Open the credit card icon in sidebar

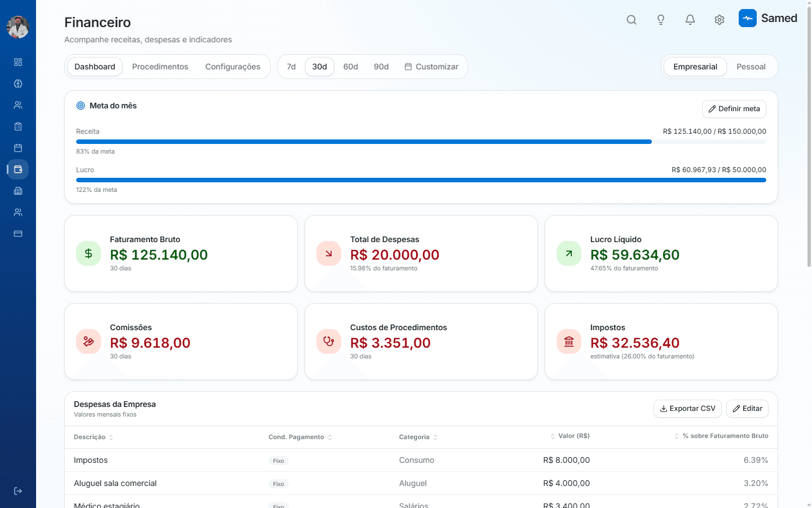[x=18, y=234]
